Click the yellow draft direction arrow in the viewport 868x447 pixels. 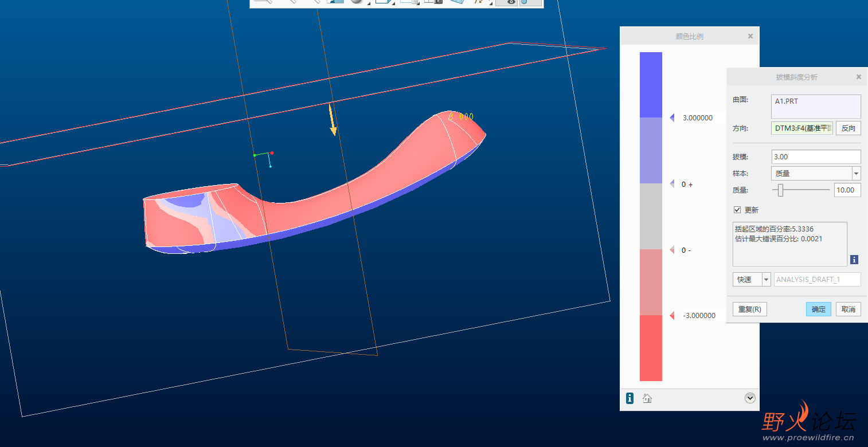332,119
